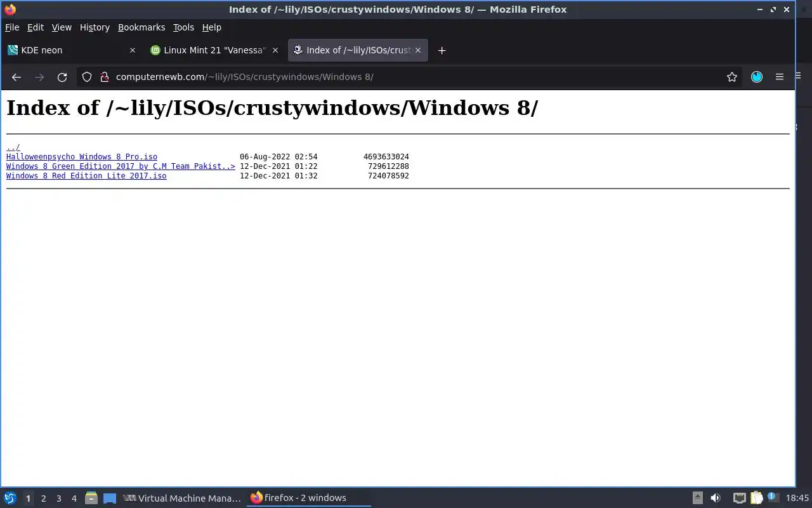Download Halloweenpsycho Windows 8 Pro.iso
This screenshot has width=812, height=508.
click(x=82, y=157)
